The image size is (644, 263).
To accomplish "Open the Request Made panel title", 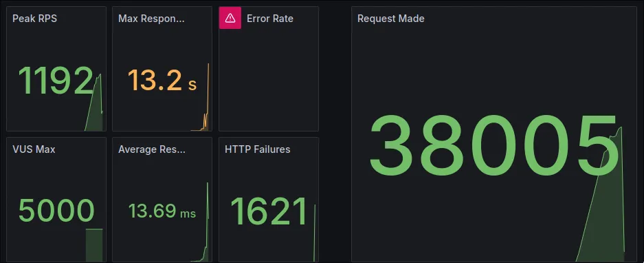I will point(390,19).
